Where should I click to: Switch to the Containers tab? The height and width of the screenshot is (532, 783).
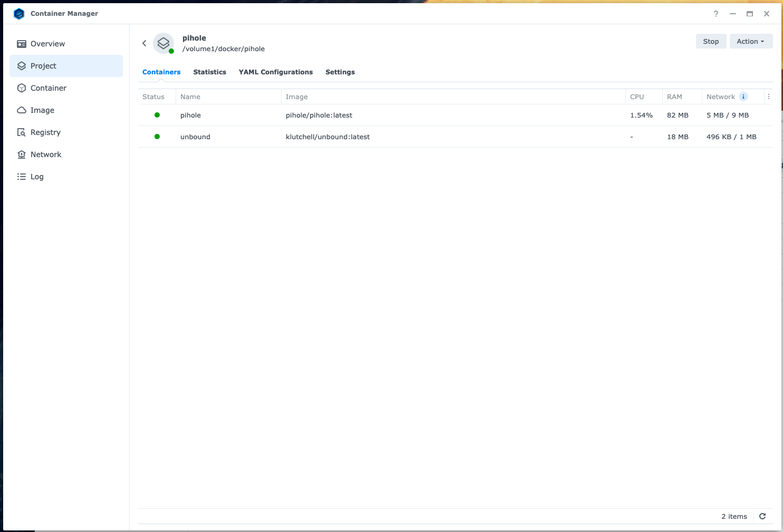point(161,72)
